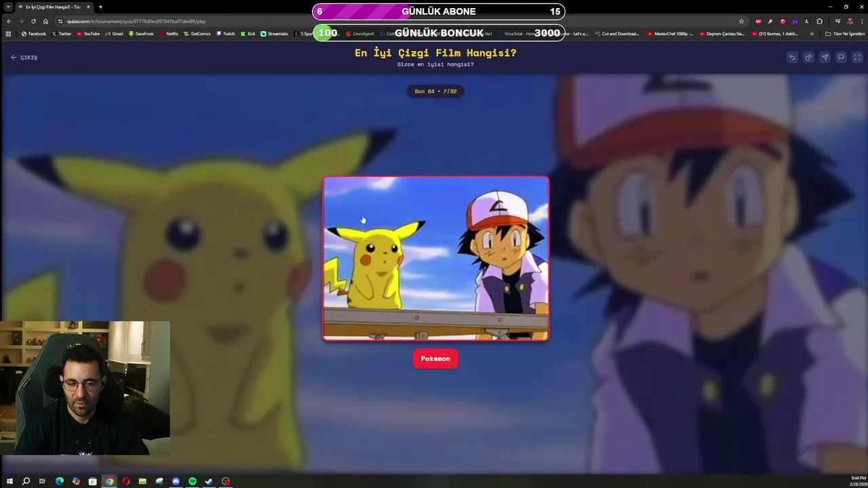The image size is (868, 488).
Task: Open the tab search dropdown arrow
Action: [8, 7]
